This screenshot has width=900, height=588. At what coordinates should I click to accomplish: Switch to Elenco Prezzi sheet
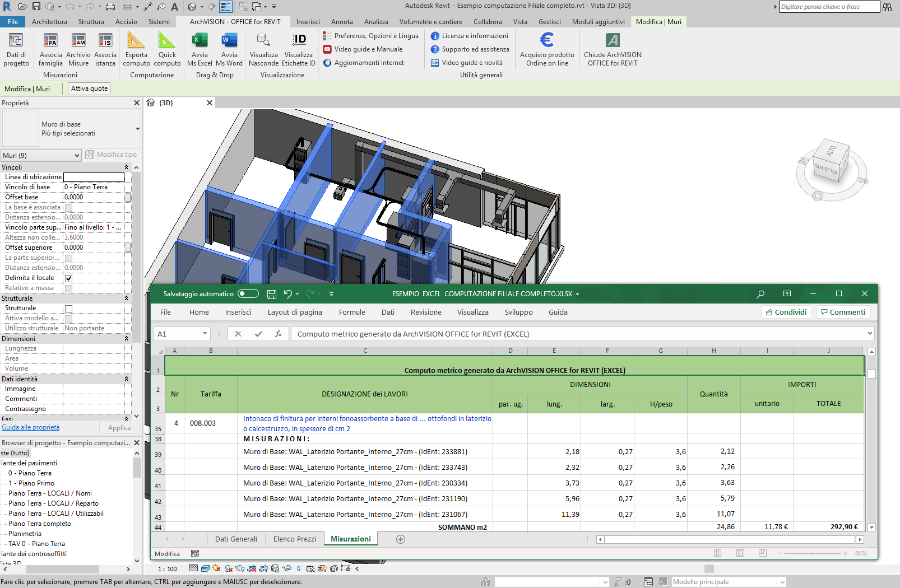tap(295, 539)
